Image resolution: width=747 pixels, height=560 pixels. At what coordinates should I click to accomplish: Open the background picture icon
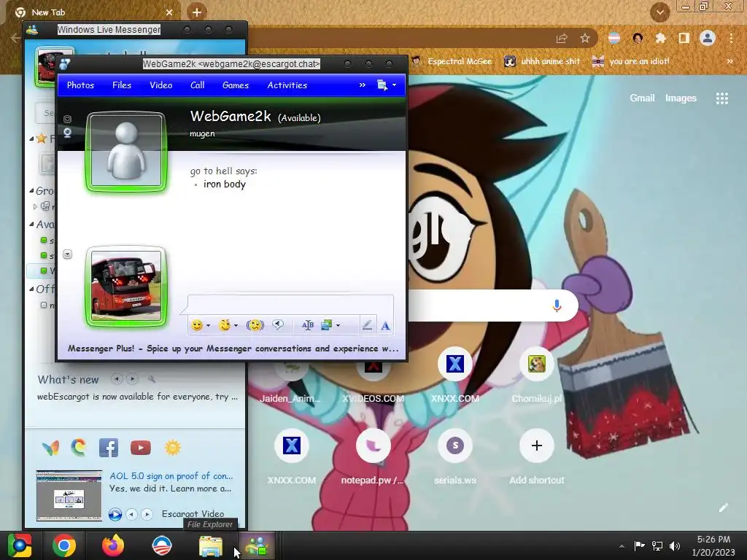tap(326, 325)
